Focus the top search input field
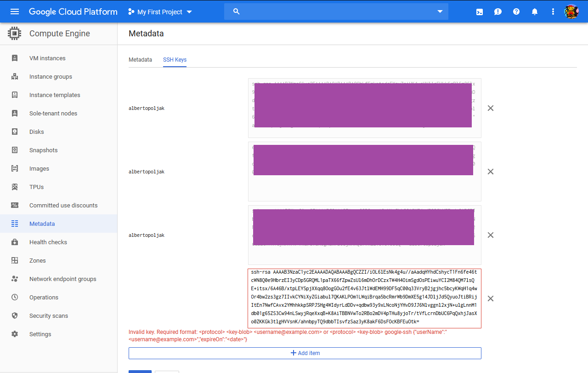Viewport: 588px width, 373px height. pos(336,11)
